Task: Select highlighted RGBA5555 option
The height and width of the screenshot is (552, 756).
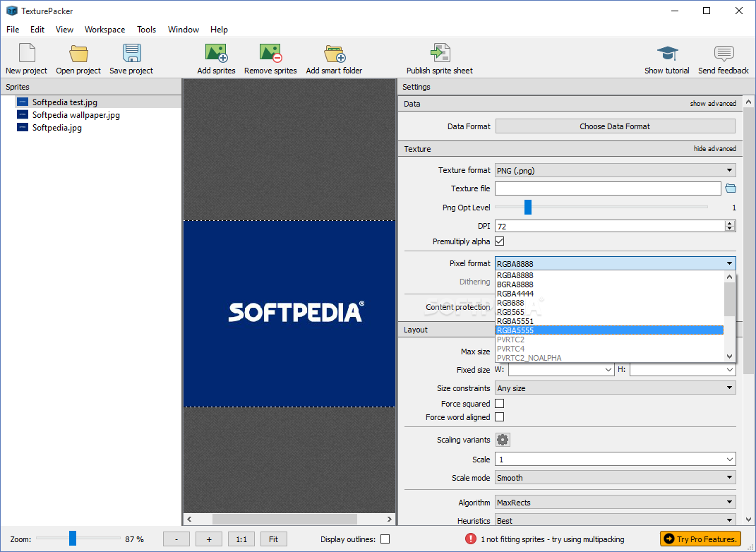Action: tap(609, 330)
